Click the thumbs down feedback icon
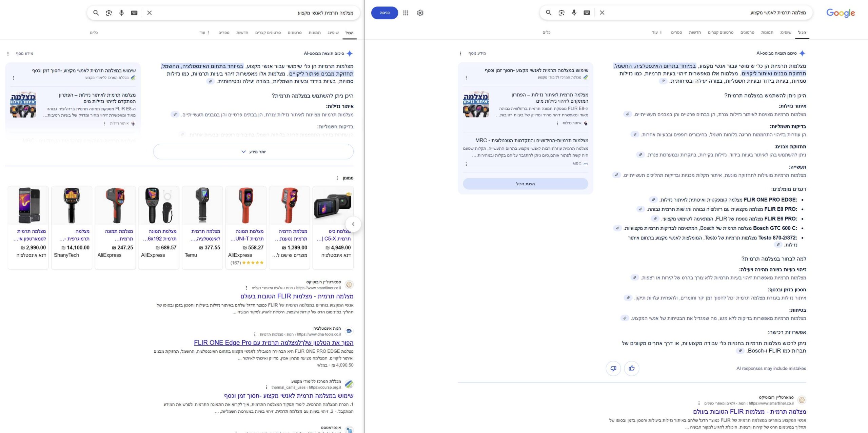Image resolution: width=868 pixels, height=433 pixels. click(x=613, y=368)
